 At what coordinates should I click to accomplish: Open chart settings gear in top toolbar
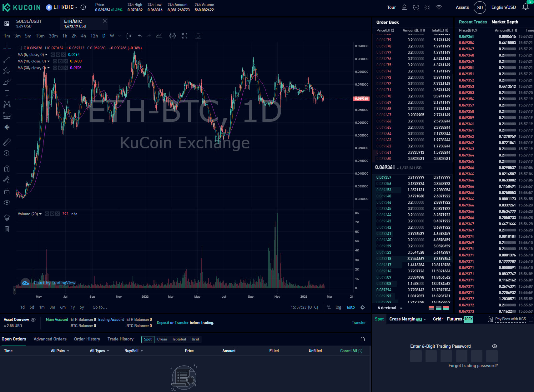pyautogui.click(x=173, y=36)
